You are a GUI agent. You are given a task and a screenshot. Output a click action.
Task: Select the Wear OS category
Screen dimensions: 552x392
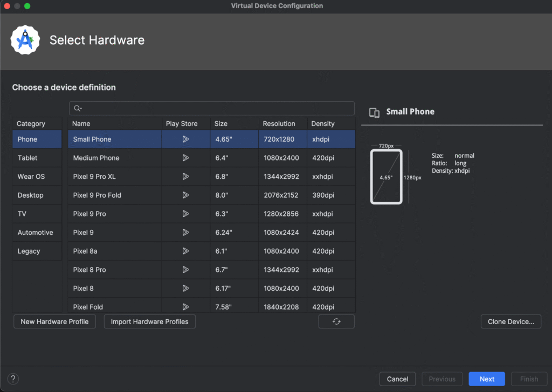coord(31,177)
